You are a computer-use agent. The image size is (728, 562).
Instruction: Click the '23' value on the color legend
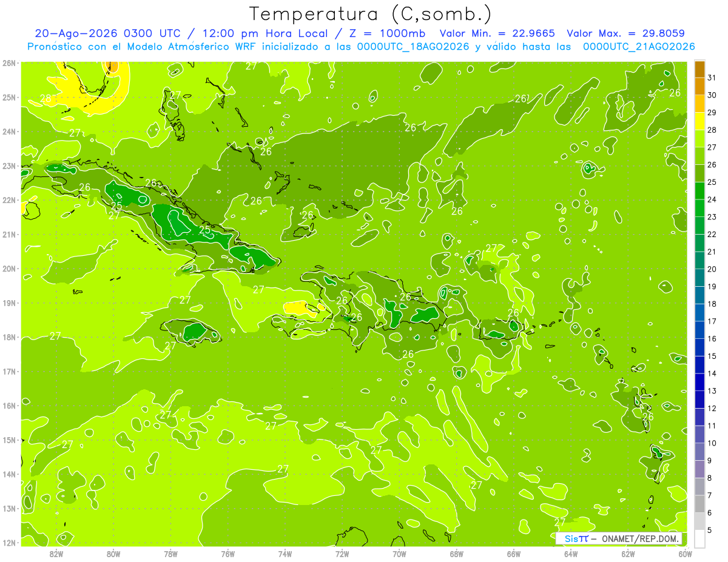pos(712,217)
